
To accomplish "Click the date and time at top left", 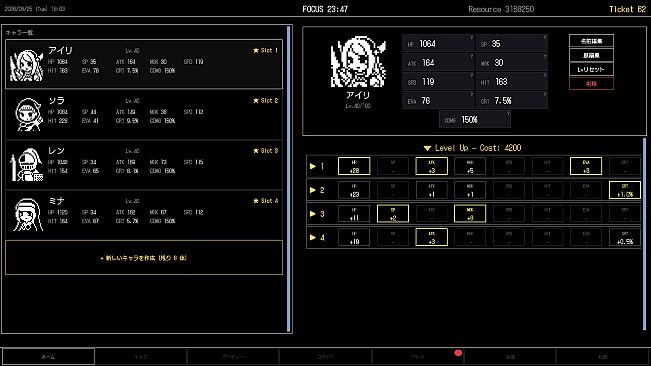I will 34,9.
